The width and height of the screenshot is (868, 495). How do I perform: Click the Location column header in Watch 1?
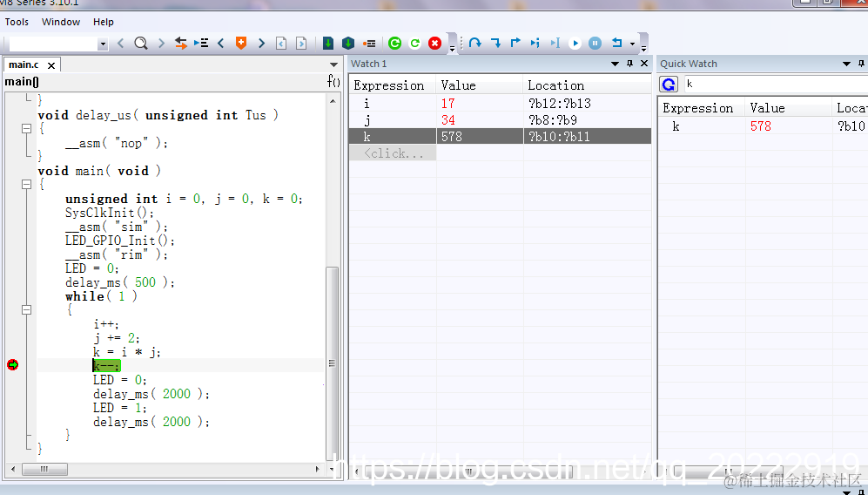click(x=587, y=85)
